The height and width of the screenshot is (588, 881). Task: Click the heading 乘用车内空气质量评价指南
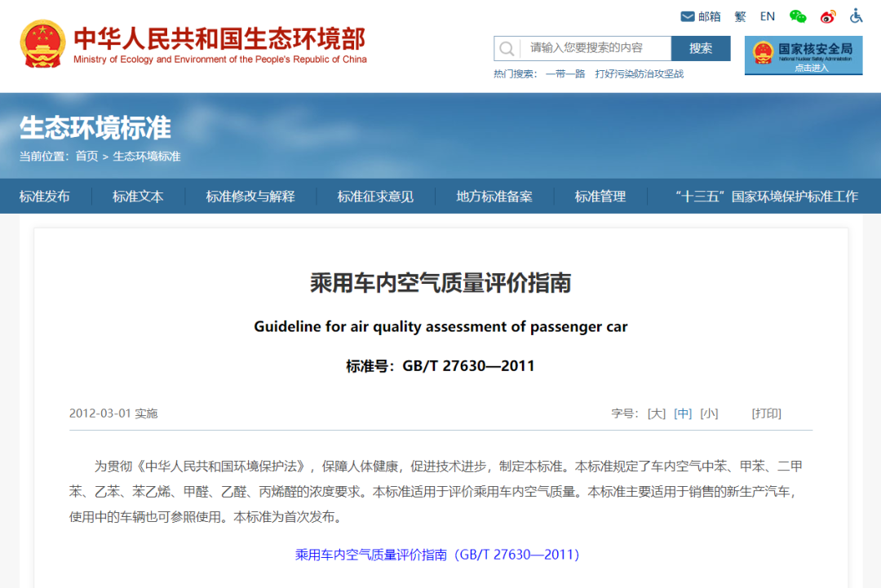pyautogui.click(x=440, y=282)
